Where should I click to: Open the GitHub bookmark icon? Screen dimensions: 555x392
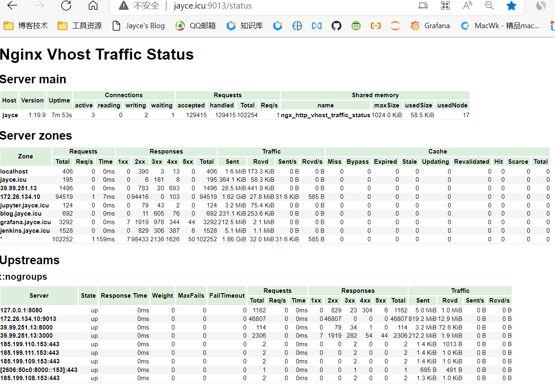click(336, 25)
